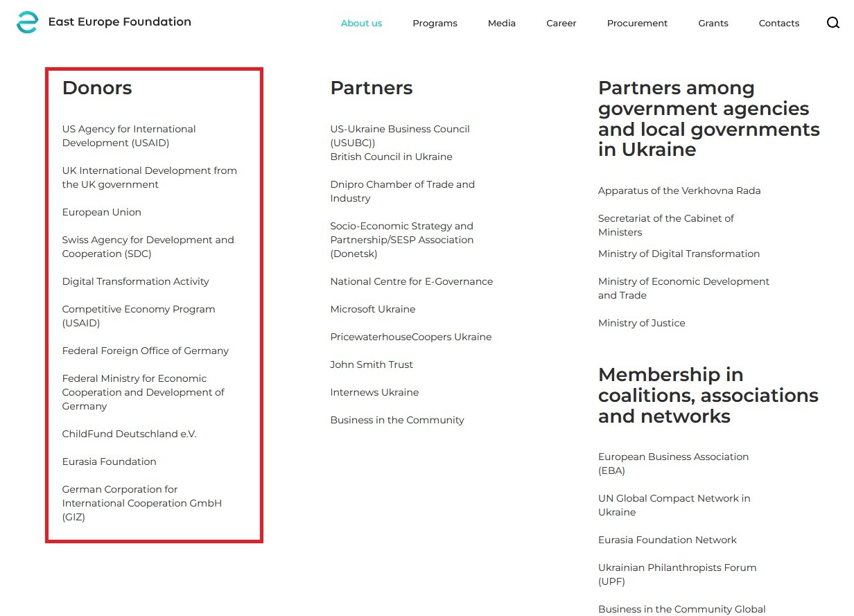This screenshot has height=616, width=854.
Task: Open the Grants page
Action: [713, 24]
